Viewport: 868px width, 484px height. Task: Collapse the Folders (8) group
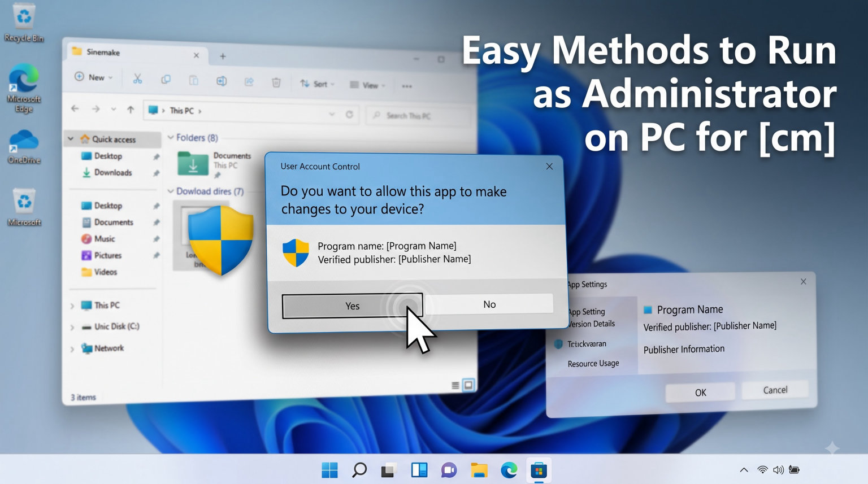point(171,137)
